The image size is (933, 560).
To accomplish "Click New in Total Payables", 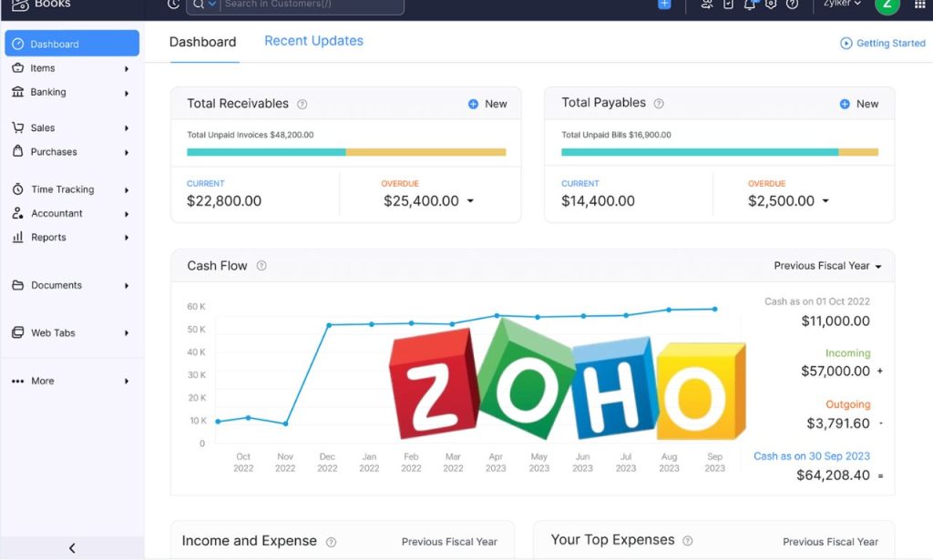I will pos(858,104).
